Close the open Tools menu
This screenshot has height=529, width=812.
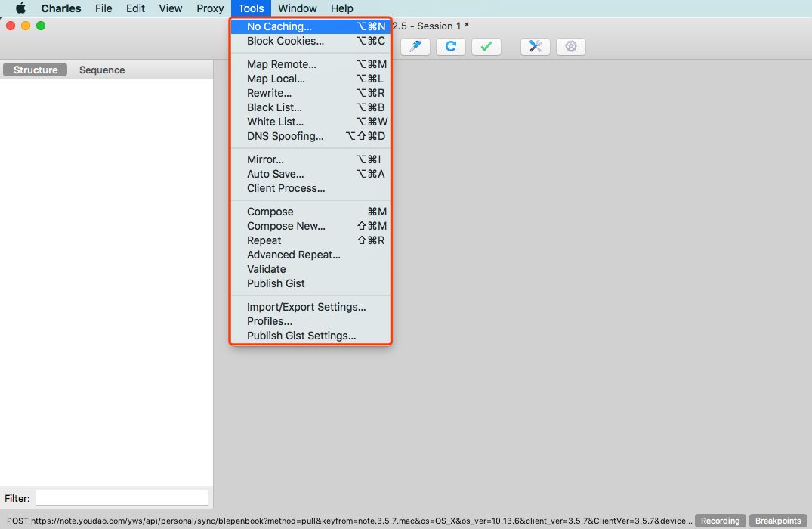click(252, 8)
